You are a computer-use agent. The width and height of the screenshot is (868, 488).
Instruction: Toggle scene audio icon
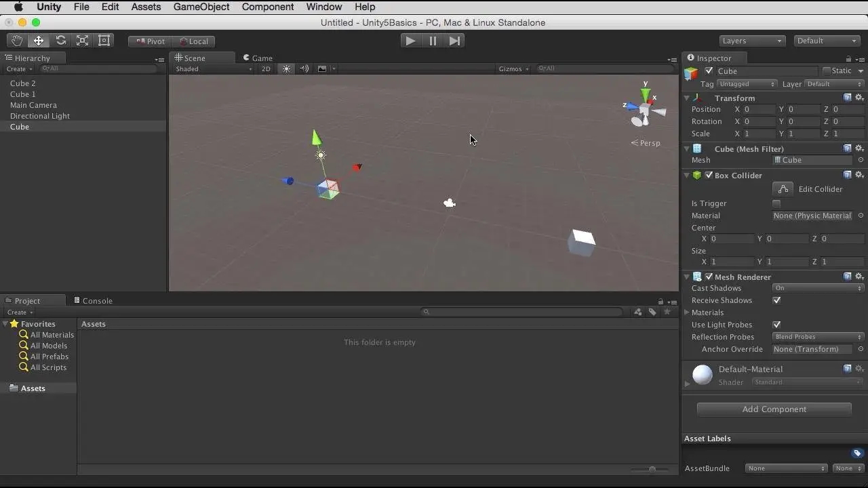point(304,68)
